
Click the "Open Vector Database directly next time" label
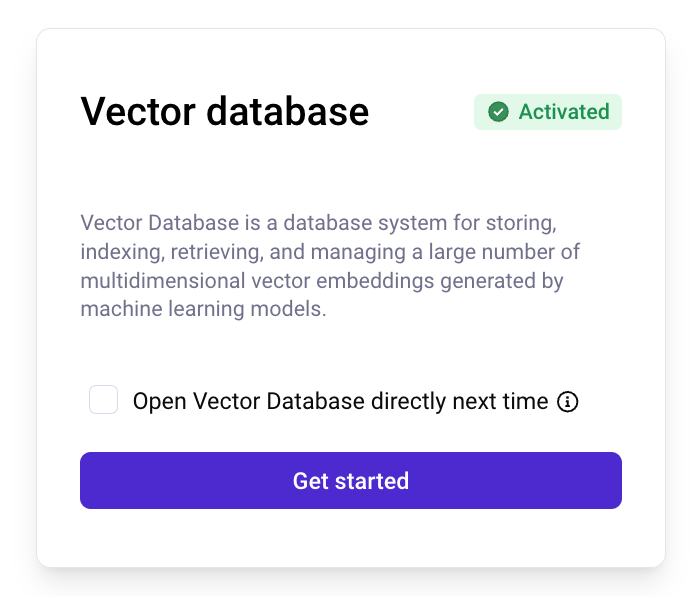click(340, 402)
